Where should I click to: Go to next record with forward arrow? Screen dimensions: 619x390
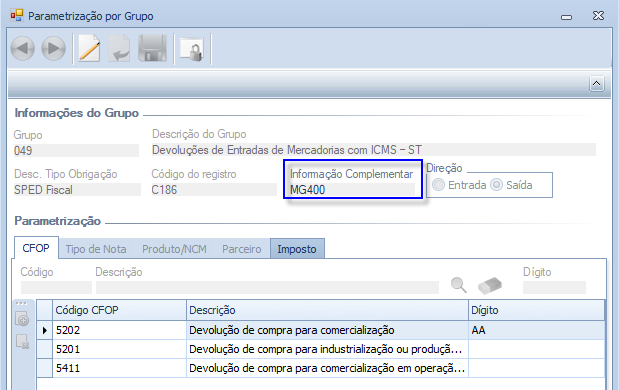[x=53, y=49]
